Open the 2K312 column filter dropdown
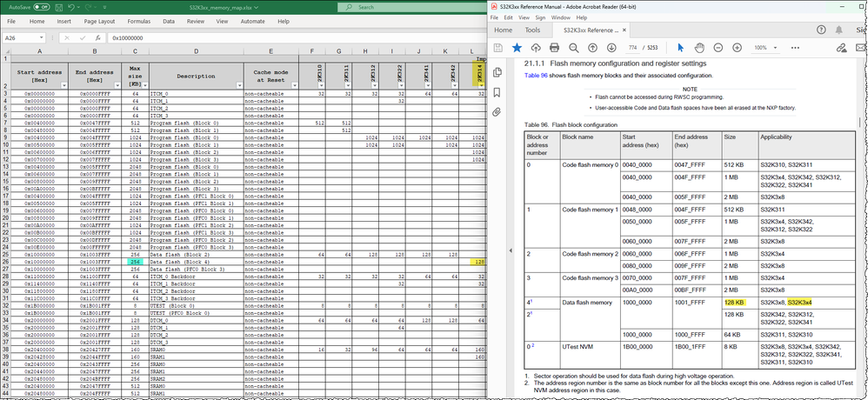The width and height of the screenshot is (868, 400). [376, 86]
